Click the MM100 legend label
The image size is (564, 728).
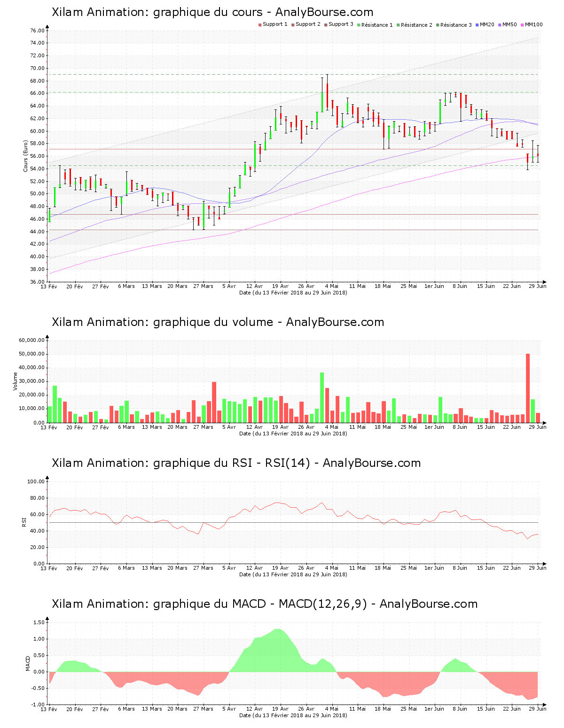click(x=533, y=24)
